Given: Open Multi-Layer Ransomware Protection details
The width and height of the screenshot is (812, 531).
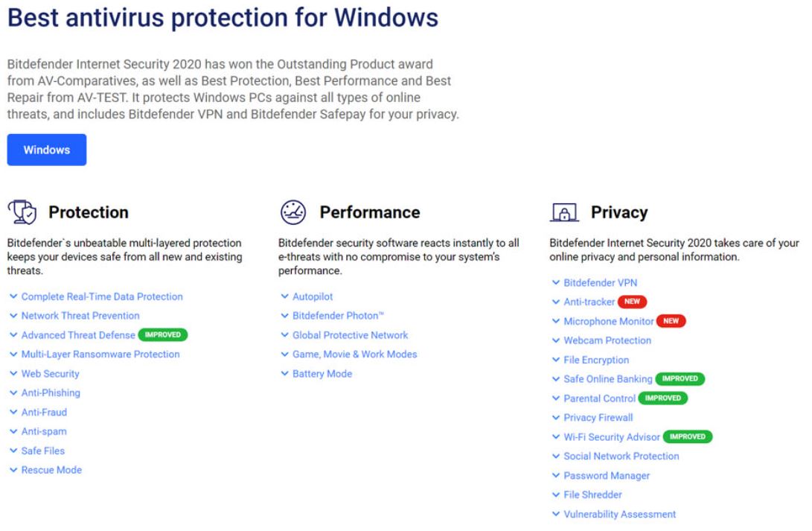Looking at the screenshot, I should (100, 354).
